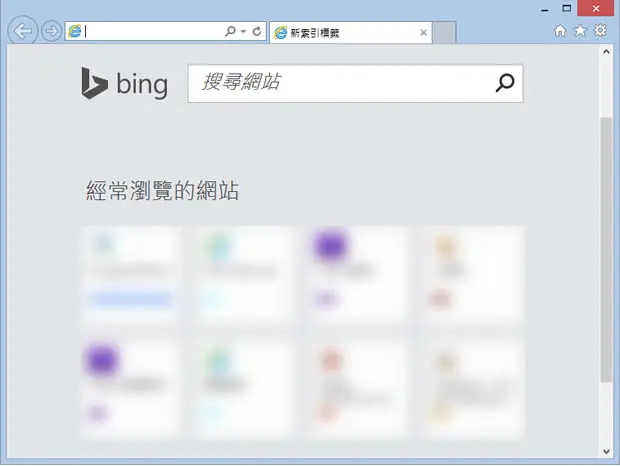Click the scrollbar down arrow
Image resolution: width=620 pixels, height=466 pixels.
pos(606,451)
